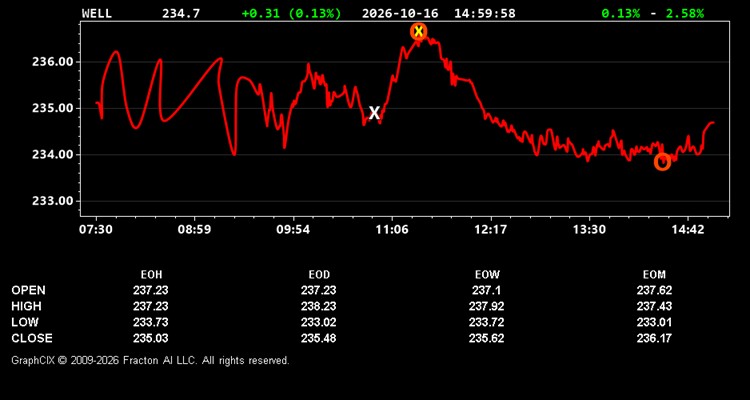Click the EOD column header
750x400 pixels.
pos(319,275)
